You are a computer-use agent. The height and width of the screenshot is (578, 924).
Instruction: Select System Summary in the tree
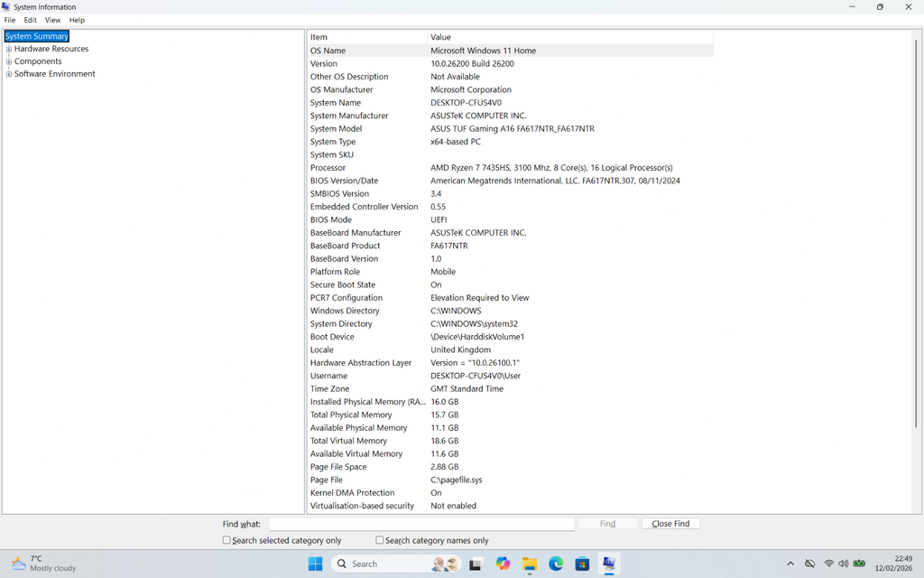[x=37, y=36]
